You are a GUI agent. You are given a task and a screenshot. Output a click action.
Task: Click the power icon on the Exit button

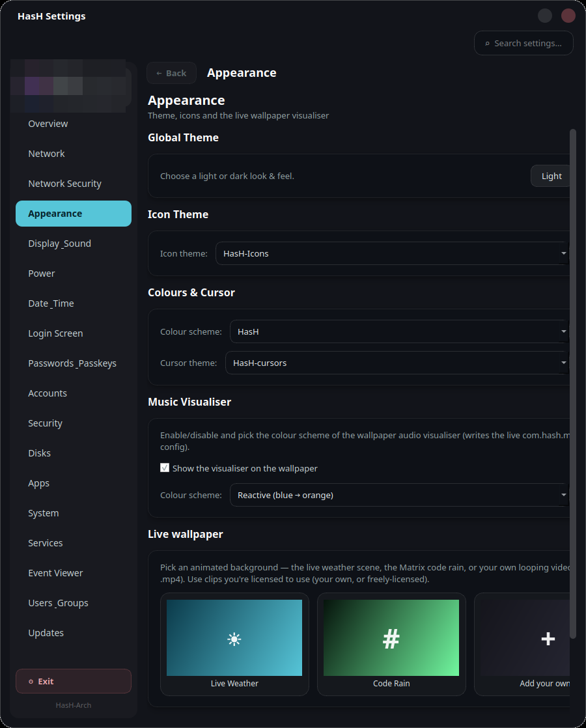coord(31,682)
